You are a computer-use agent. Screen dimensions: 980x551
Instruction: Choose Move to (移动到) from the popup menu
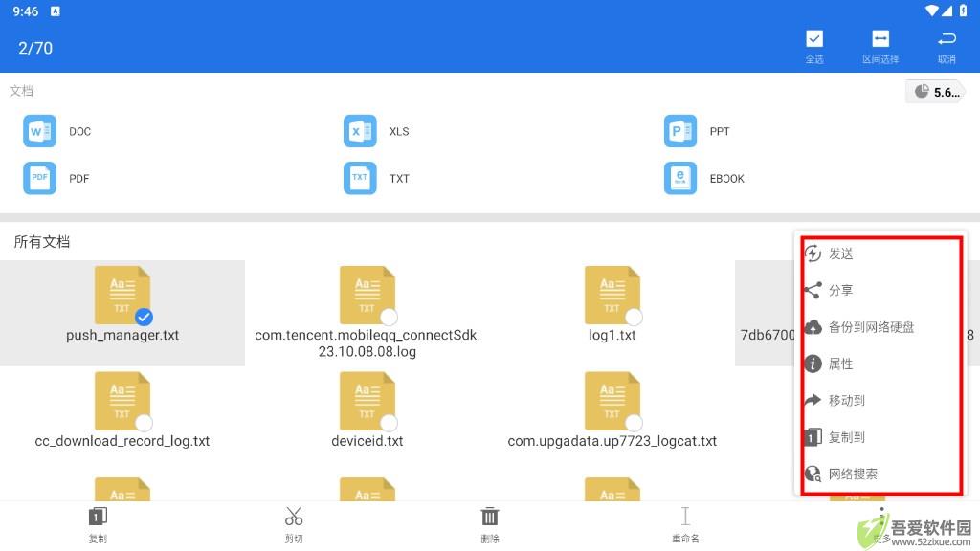pos(881,401)
